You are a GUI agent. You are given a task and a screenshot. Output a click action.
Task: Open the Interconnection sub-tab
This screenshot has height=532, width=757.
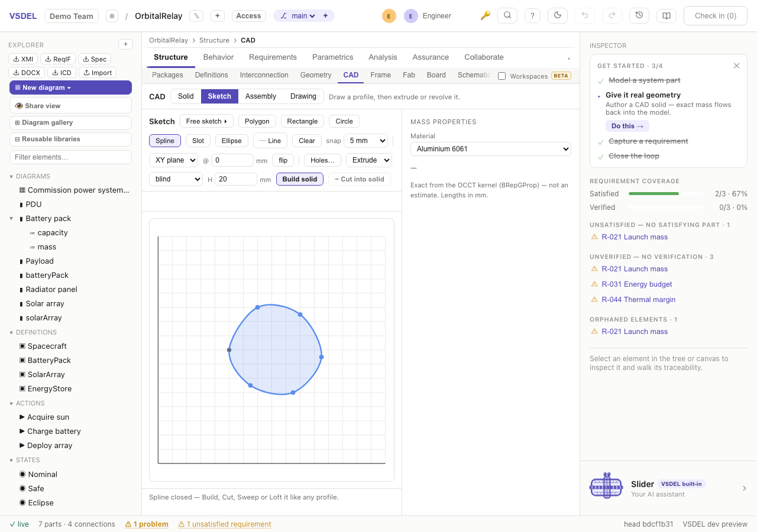tap(264, 75)
